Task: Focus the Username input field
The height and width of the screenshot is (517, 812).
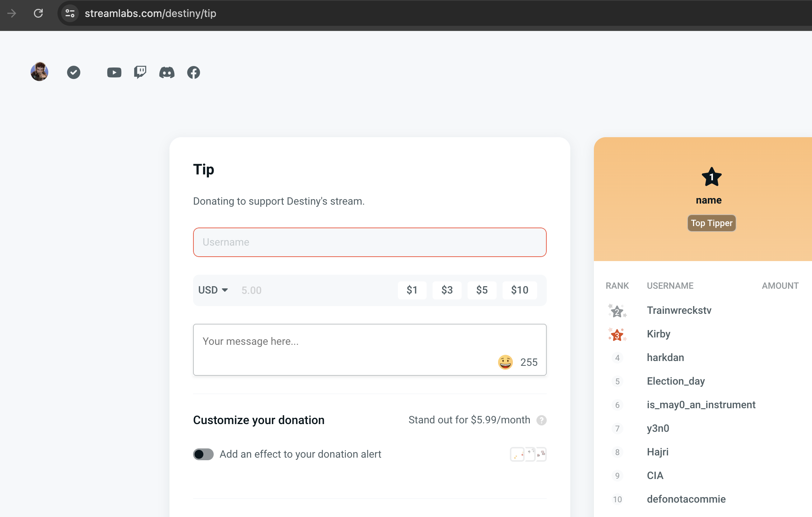Action: tap(370, 242)
